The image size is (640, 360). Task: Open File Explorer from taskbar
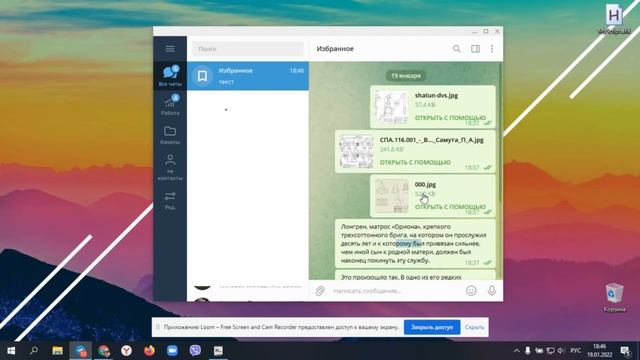pos(57,351)
